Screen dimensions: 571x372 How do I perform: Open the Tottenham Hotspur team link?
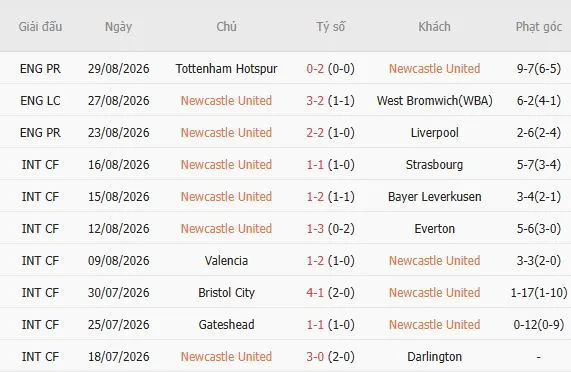pos(226,68)
